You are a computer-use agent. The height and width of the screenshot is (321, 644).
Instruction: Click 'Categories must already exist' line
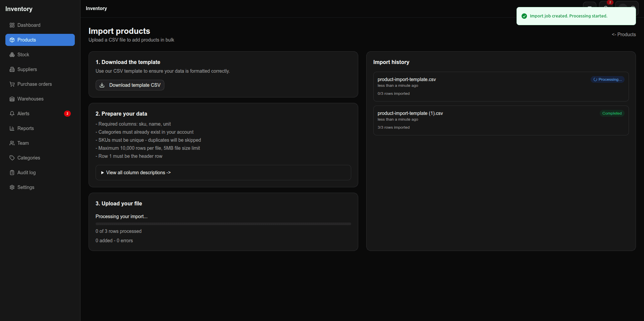tap(145, 132)
